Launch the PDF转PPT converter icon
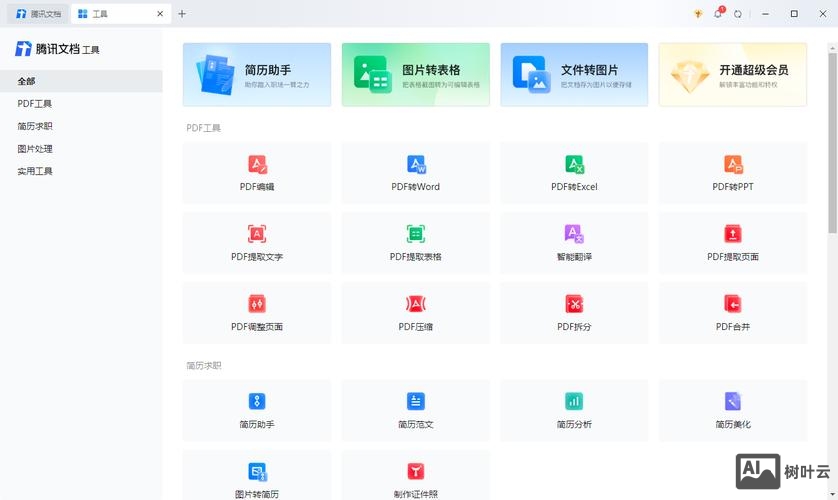 [x=733, y=164]
